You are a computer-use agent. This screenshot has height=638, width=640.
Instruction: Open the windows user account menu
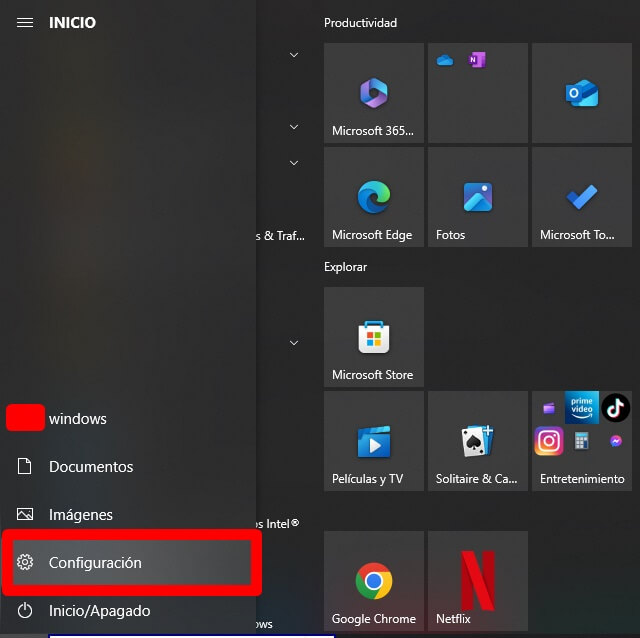[128, 418]
